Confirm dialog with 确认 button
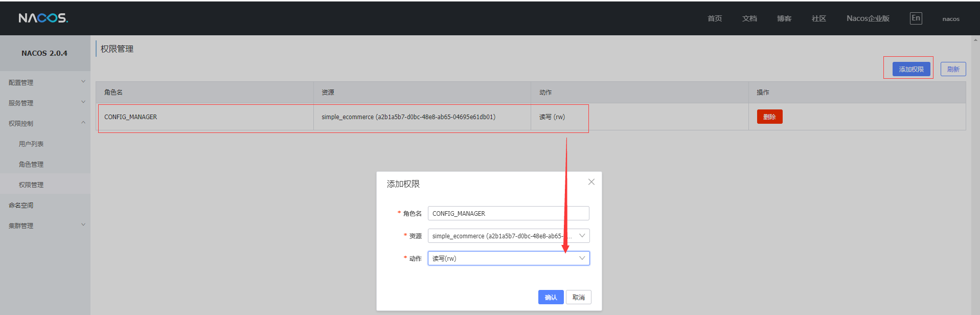980x315 pixels. coord(551,297)
